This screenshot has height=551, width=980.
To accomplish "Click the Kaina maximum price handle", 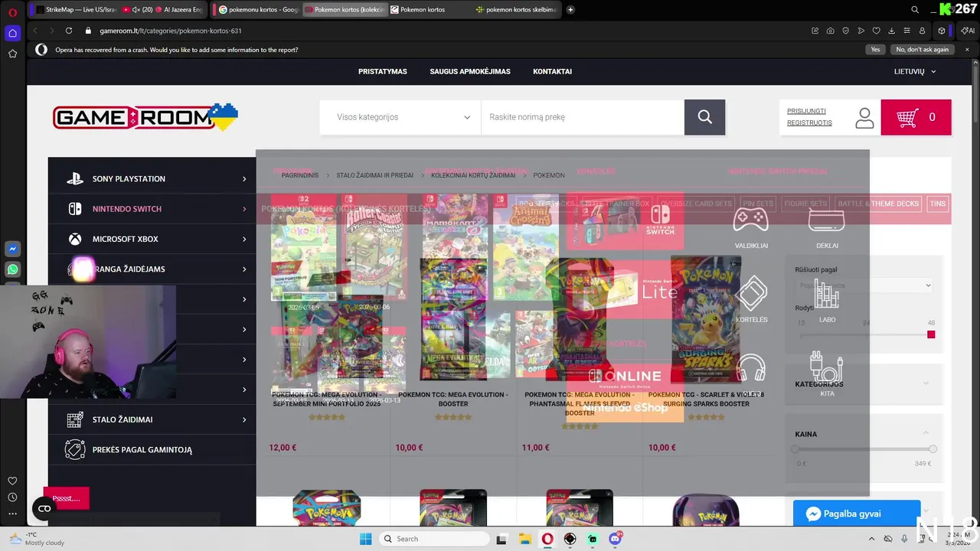I will point(932,449).
